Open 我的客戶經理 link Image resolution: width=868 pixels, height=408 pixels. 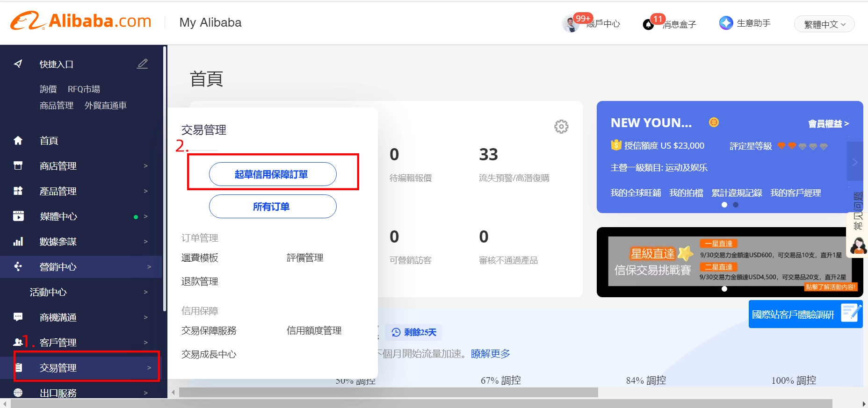(x=796, y=193)
